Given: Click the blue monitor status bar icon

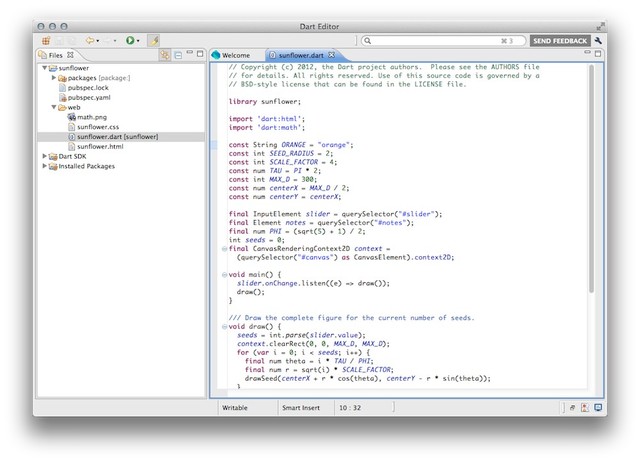Looking at the screenshot, I should coord(598,408).
